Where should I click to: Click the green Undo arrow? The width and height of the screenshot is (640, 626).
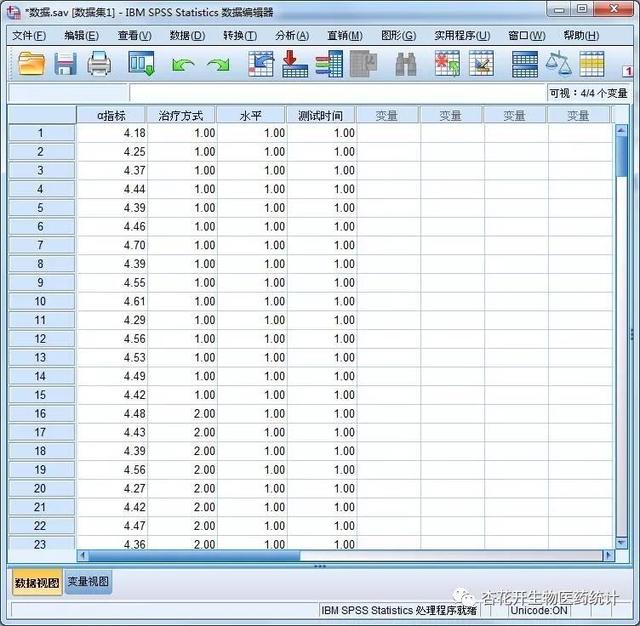coord(182,64)
